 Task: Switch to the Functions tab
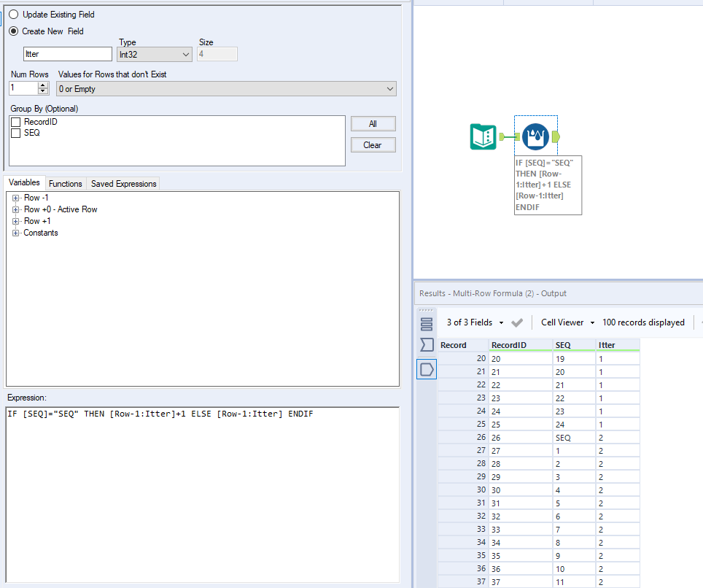pos(66,184)
